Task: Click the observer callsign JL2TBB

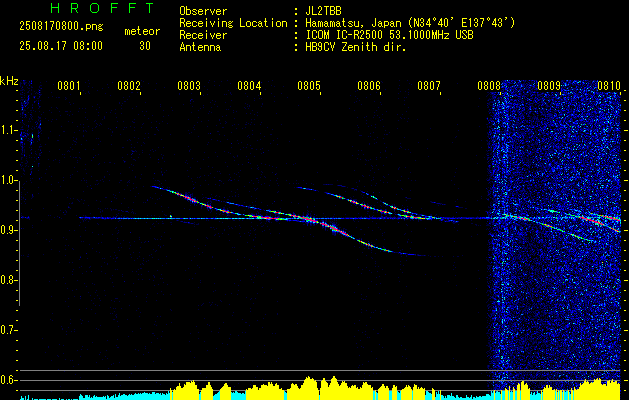Action: click(323, 11)
